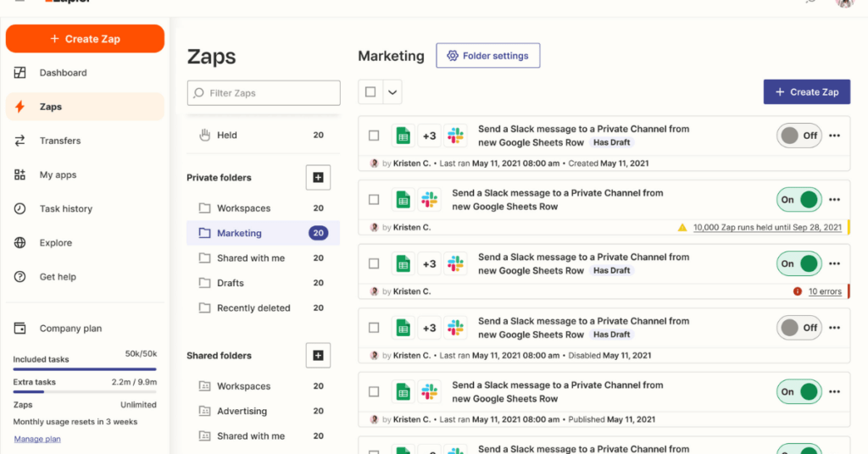Image resolution: width=868 pixels, height=454 pixels.
Task: Add a new private folder with plus icon
Action: click(318, 178)
